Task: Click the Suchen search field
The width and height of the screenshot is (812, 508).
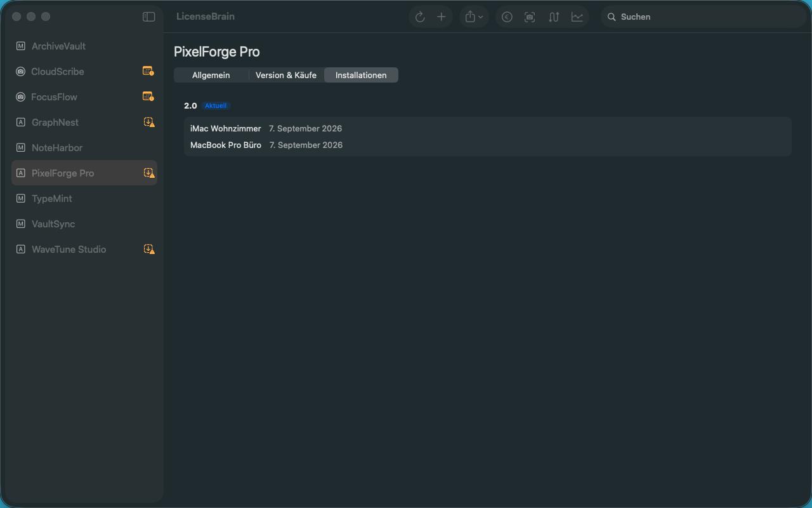Action: click(704, 17)
